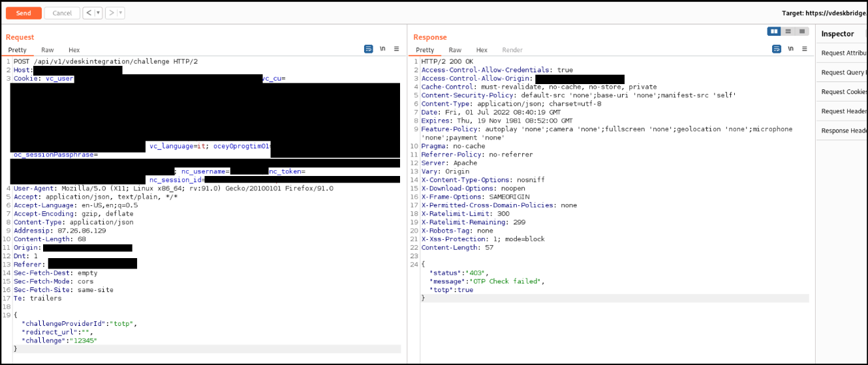Open the back-history dropdown arrow
868x365 pixels.
[x=99, y=13]
